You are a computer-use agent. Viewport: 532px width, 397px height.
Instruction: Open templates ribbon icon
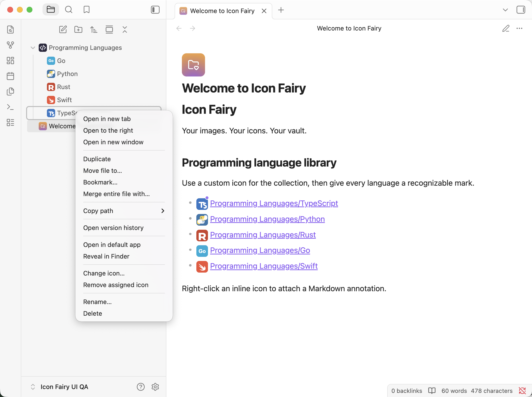pyautogui.click(x=10, y=92)
